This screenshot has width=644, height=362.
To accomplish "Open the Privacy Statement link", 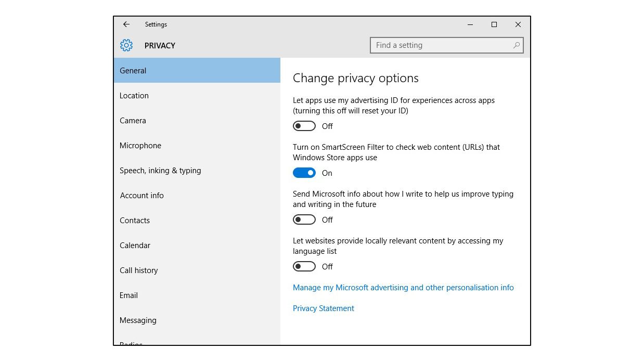I will pos(323,308).
